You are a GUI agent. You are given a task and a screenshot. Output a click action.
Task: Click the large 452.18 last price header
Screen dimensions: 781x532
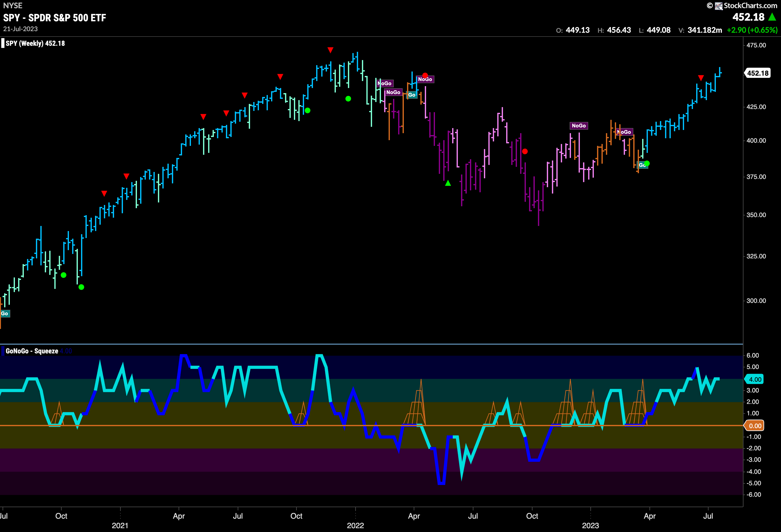coord(748,17)
